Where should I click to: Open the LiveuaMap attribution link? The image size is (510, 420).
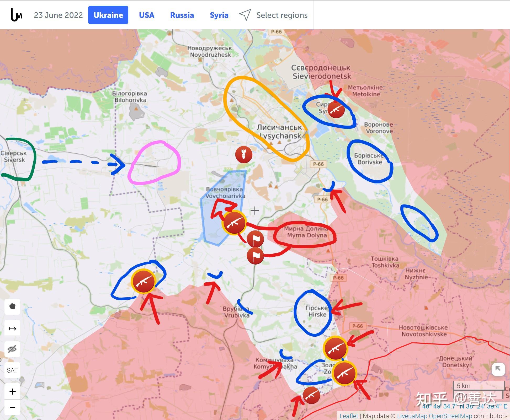(x=412, y=416)
